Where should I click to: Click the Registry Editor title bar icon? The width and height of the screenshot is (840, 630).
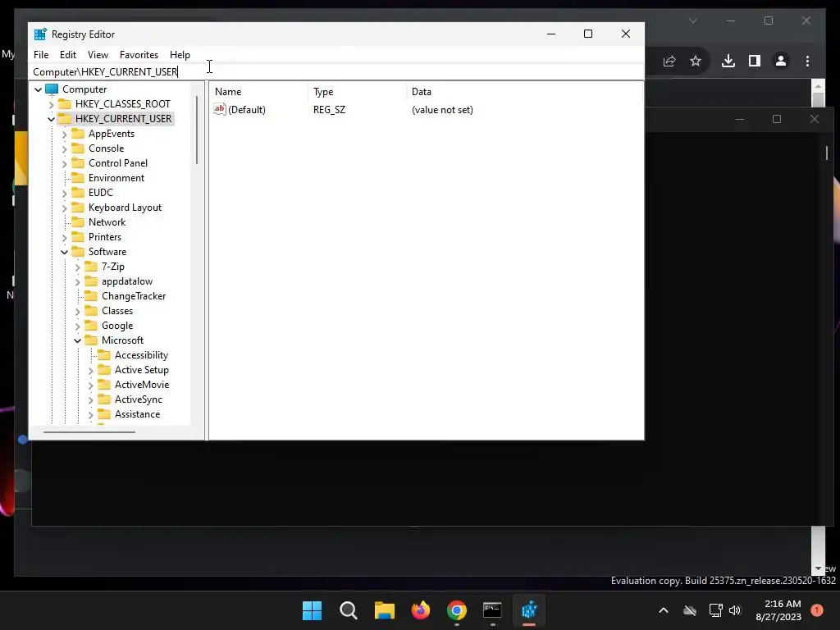[40, 34]
